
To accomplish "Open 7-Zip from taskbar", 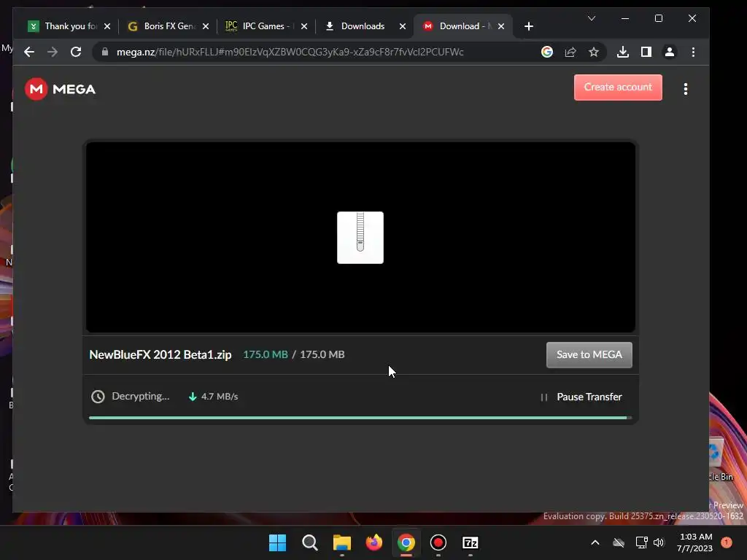I will [471, 542].
